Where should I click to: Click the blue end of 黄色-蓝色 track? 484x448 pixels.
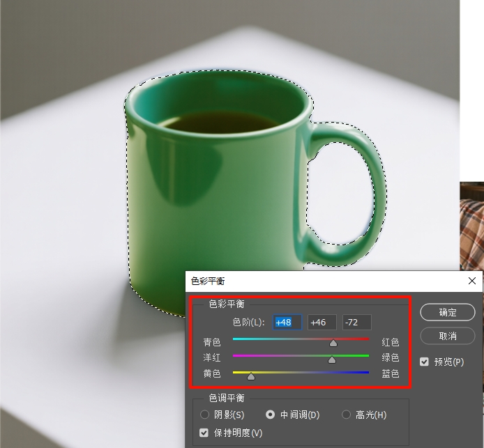coord(365,373)
